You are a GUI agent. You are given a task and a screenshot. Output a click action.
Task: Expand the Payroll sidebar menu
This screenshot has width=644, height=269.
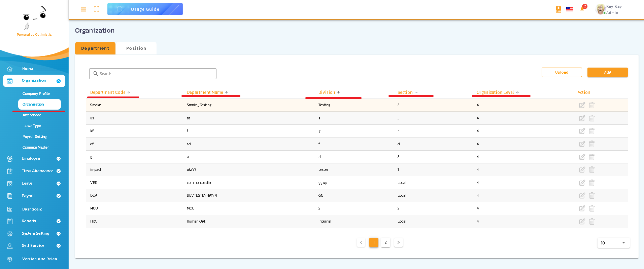(59, 196)
